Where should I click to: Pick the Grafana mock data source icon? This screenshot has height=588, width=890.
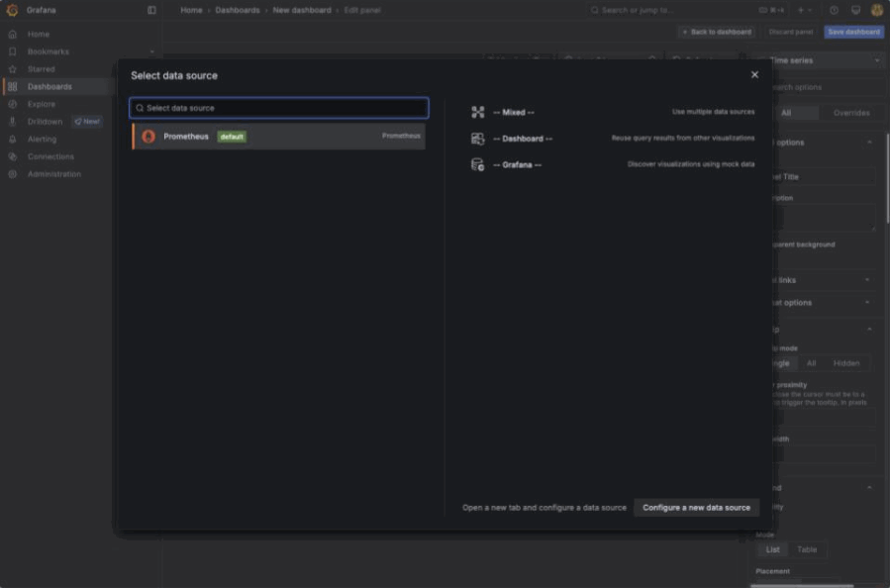point(478,164)
